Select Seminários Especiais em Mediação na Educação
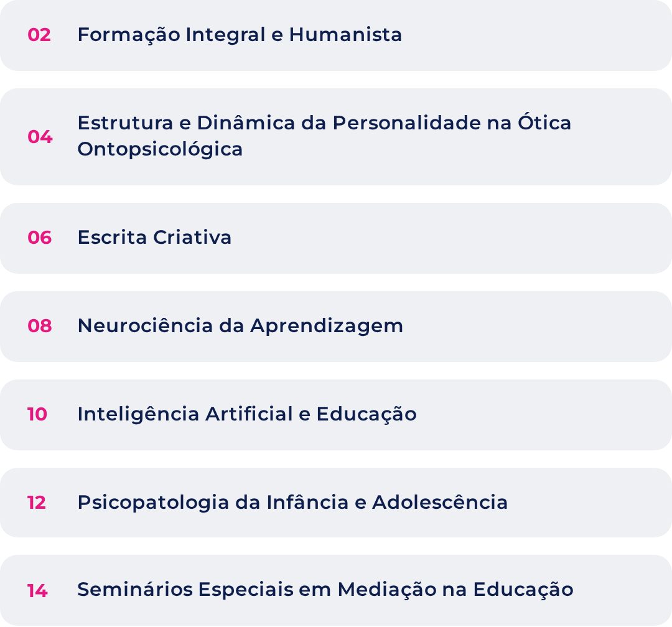The image size is (672, 627). coord(336,590)
